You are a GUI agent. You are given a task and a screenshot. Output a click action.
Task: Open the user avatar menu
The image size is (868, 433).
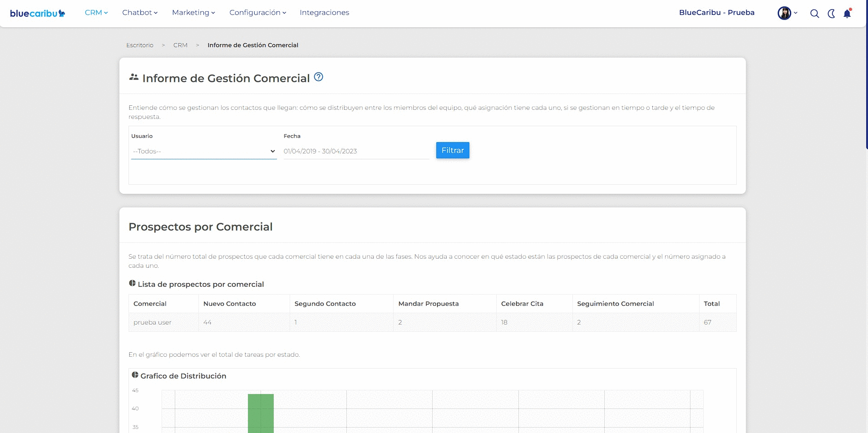(787, 13)
